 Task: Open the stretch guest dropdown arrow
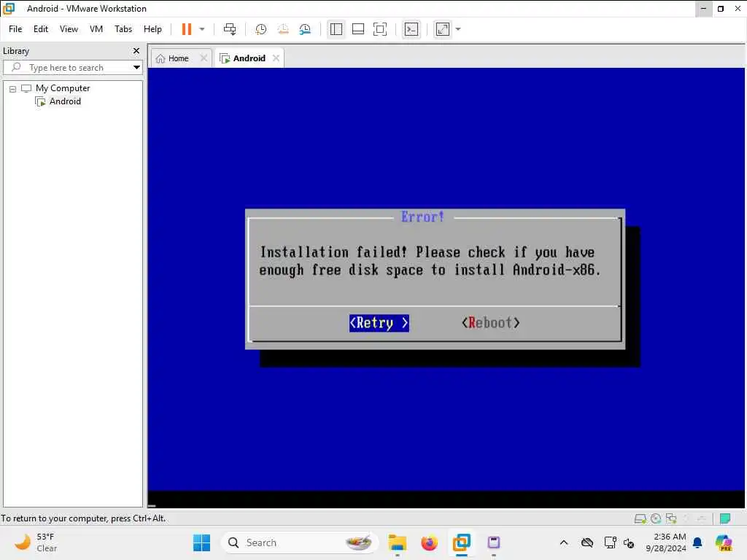click(x=458, y=29)
